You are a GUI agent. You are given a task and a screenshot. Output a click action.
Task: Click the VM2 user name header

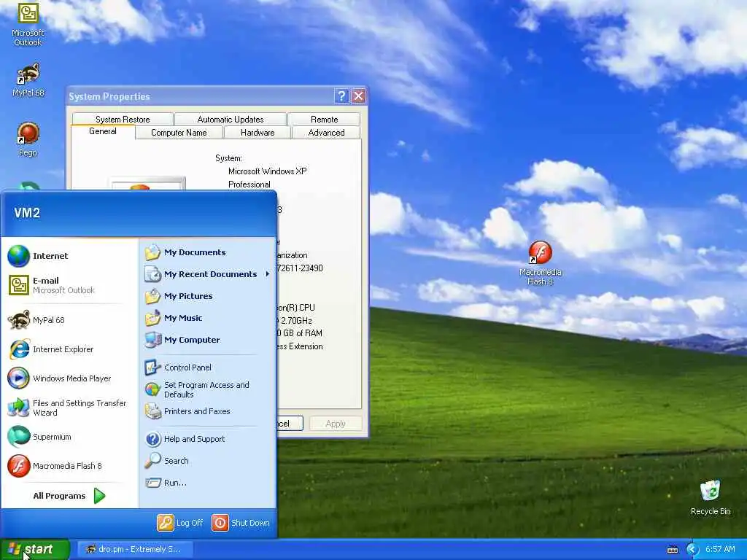(27, 212)
